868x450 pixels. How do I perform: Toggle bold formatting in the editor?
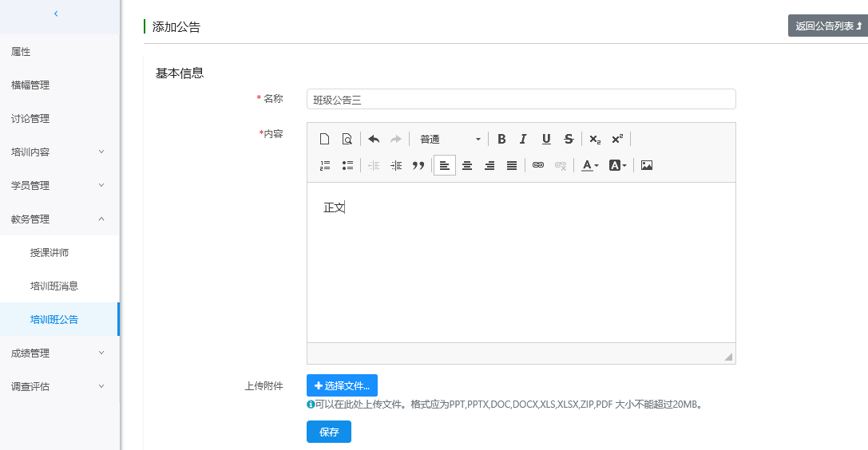pyautogui.click(x=501, y=139)
